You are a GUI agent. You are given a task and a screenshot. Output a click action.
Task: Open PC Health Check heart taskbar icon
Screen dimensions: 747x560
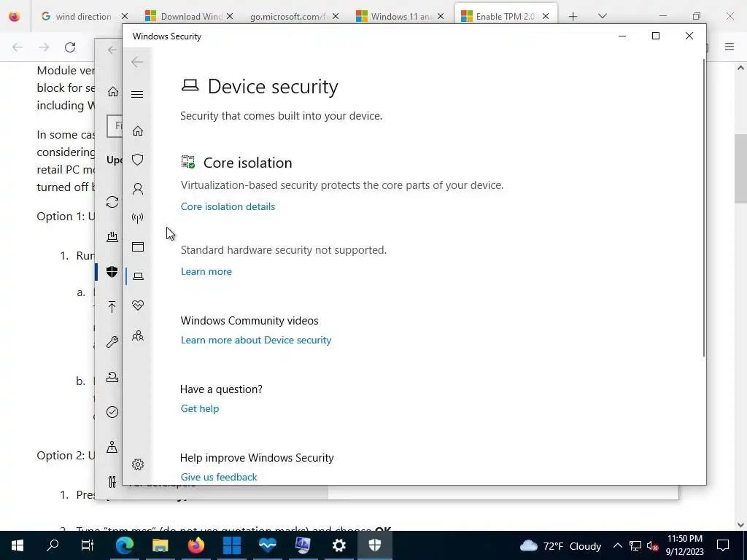coord(267,545)
